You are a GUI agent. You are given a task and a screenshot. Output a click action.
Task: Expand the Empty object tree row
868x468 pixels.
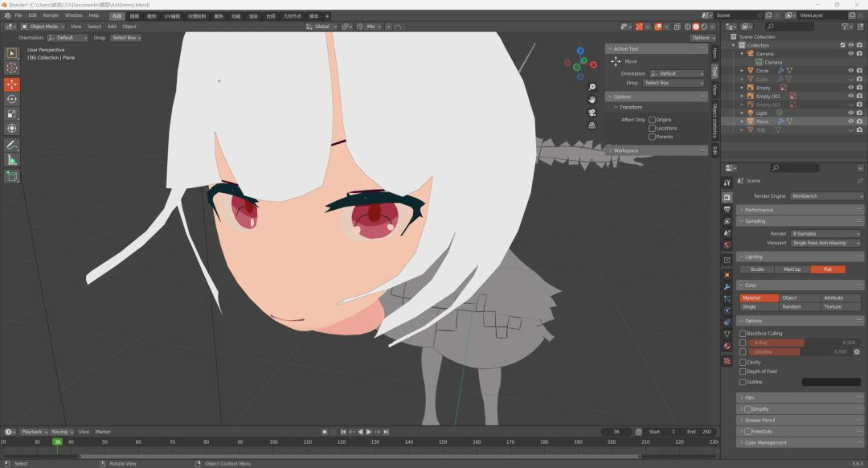(x=743, y=88)
